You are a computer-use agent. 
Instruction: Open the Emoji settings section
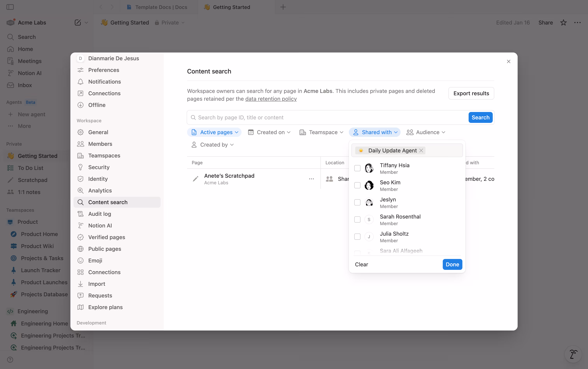(x=95, y=260)
